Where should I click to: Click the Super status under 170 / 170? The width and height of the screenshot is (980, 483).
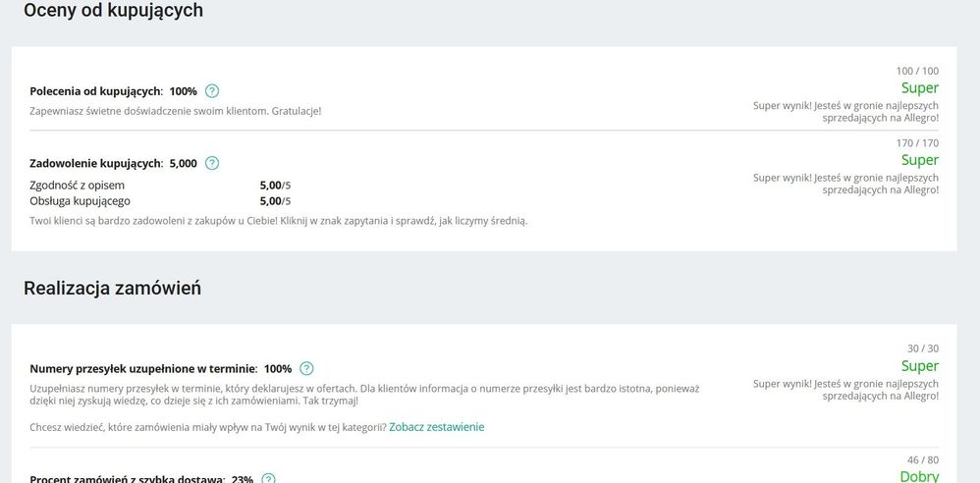click(920, 160)
